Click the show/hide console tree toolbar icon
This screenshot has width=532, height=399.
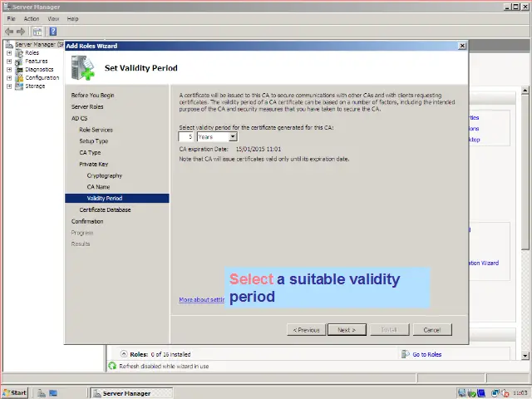coord(37,32)
